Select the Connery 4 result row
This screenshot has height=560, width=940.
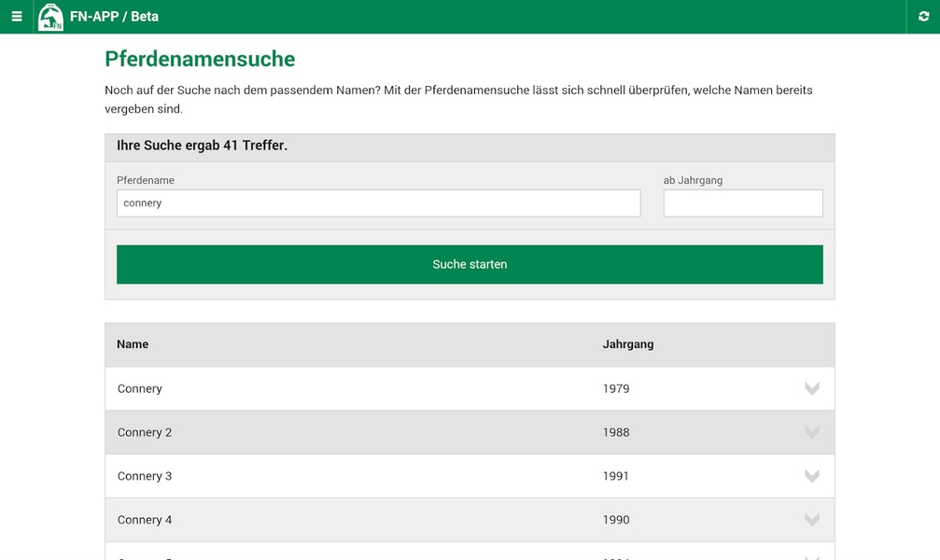470,520
